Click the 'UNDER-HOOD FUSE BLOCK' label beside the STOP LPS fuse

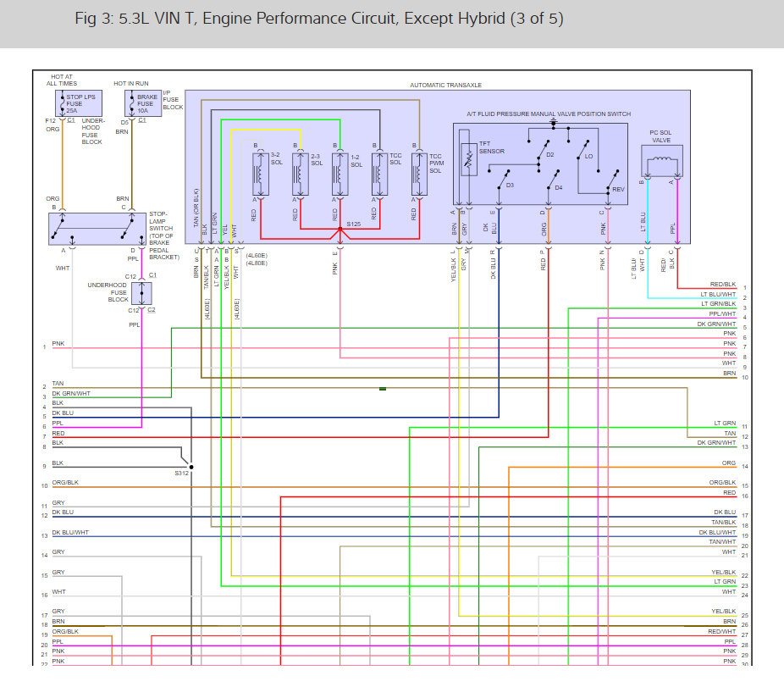[x=93, y=131]
